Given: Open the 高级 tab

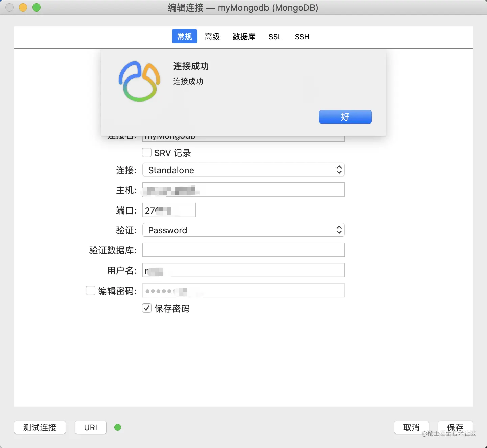Looking at the screenshot, I should pos(212,37).
